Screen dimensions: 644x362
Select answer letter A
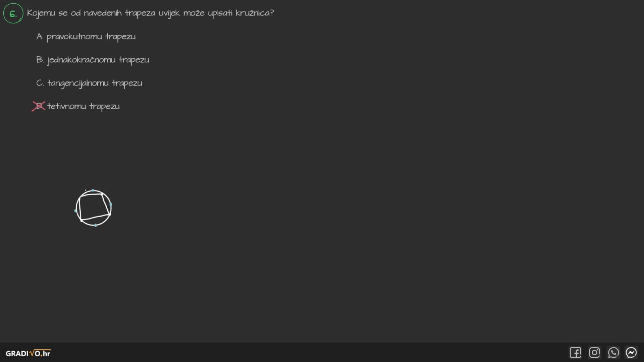point(40,37)
